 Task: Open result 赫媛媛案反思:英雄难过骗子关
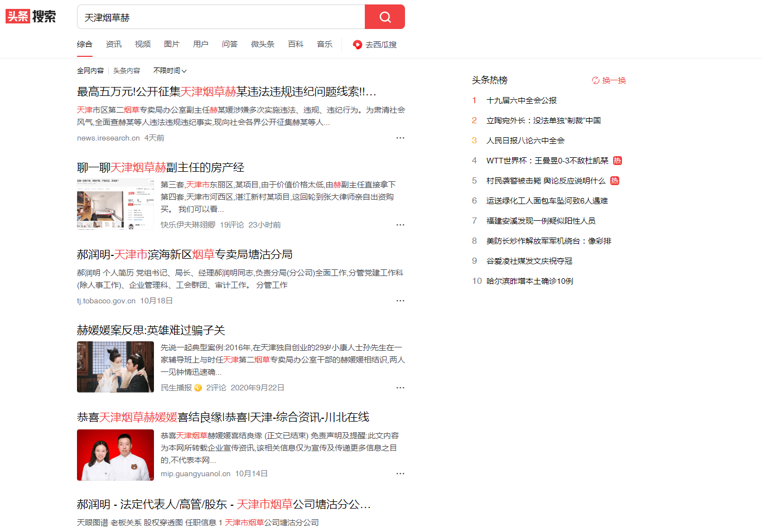click(x=151, y=330)
